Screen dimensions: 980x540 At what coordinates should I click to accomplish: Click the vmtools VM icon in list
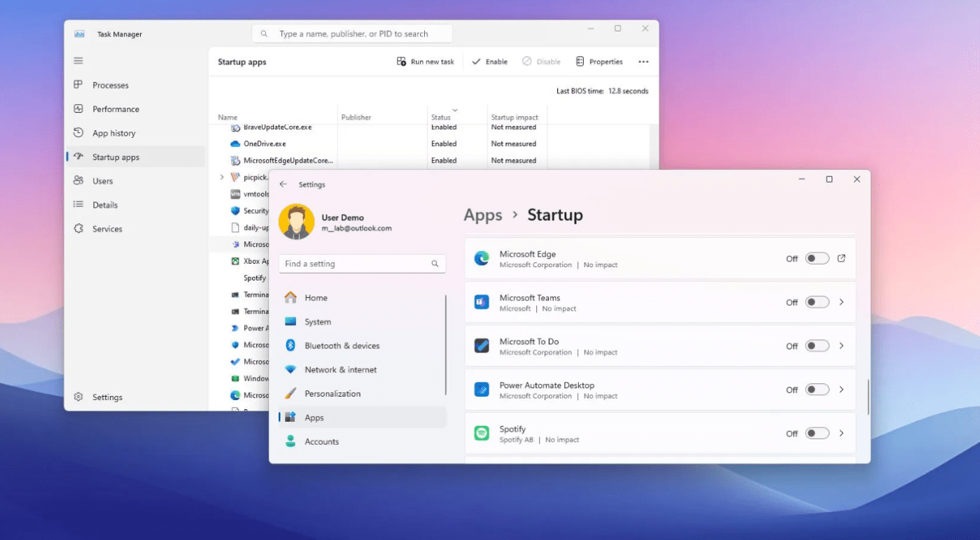(x=235, y=194)
